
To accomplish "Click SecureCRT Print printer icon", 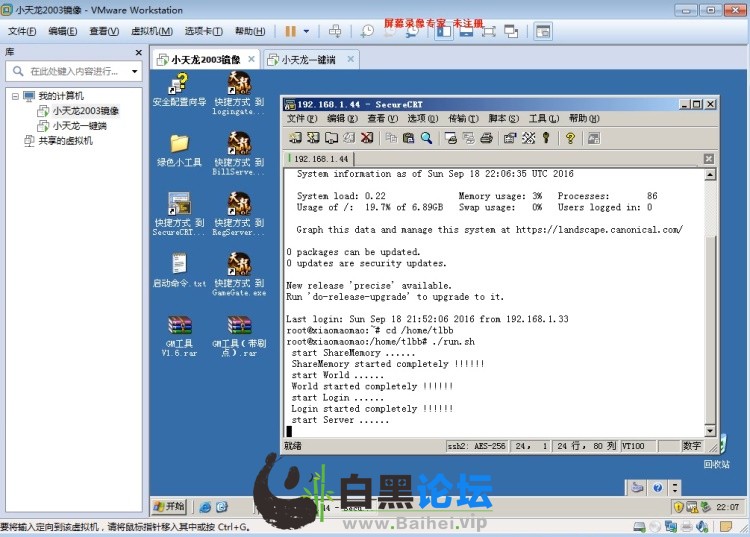I will [486, 138].
